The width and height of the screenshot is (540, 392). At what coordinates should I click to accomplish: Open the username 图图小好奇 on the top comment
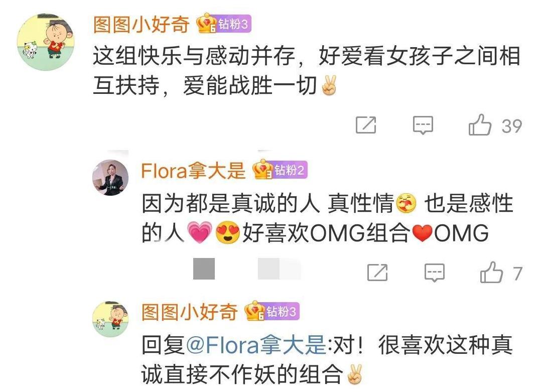(142, 25)
